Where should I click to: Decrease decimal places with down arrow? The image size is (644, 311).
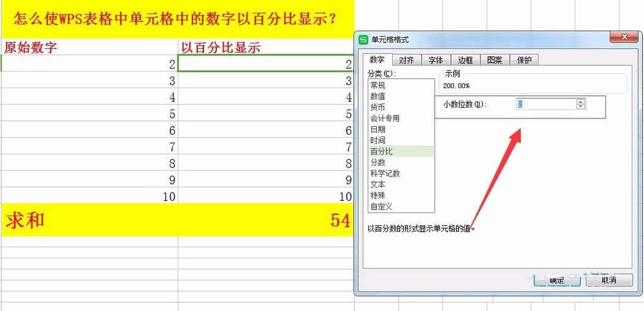click(581, 106)
